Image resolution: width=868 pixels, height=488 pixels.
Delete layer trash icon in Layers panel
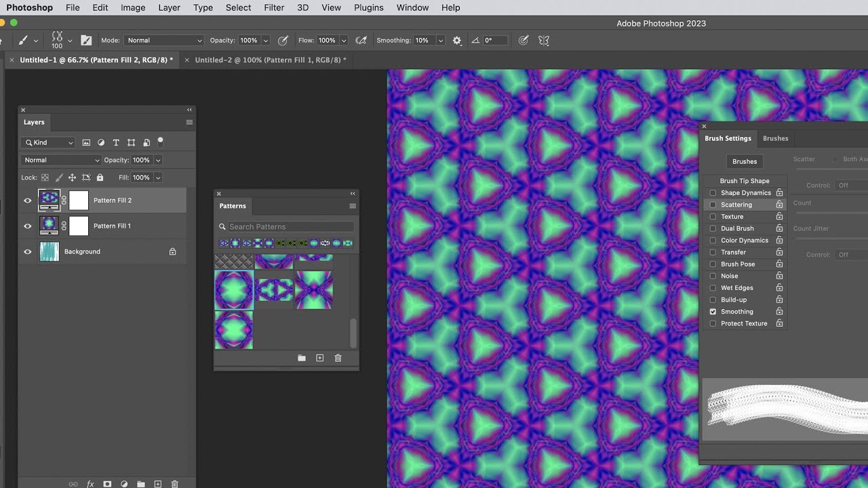point(175,484)
